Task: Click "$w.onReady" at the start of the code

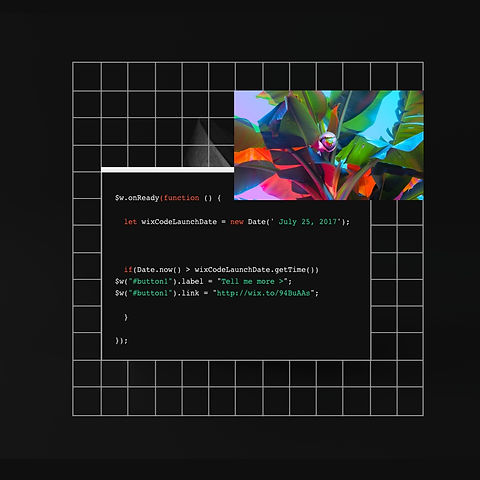Action: [x=137, y=198]
